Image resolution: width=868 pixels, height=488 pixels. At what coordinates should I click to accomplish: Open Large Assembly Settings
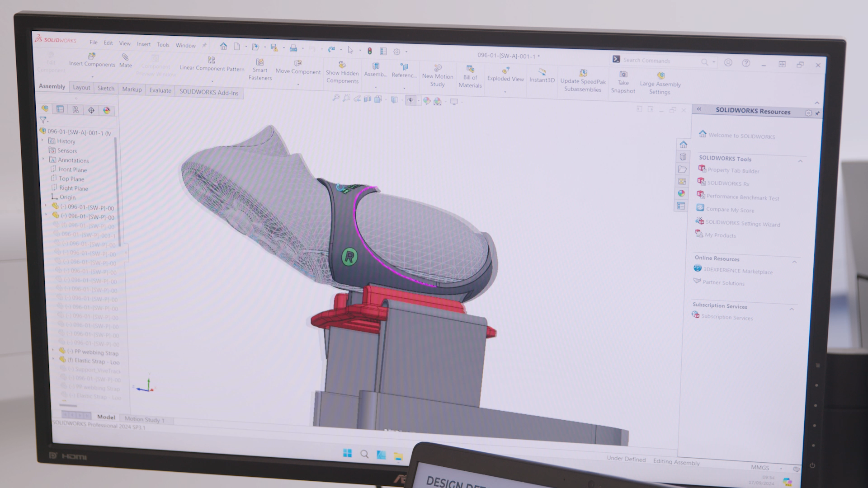pyautogui.click(x=660, y=83)
